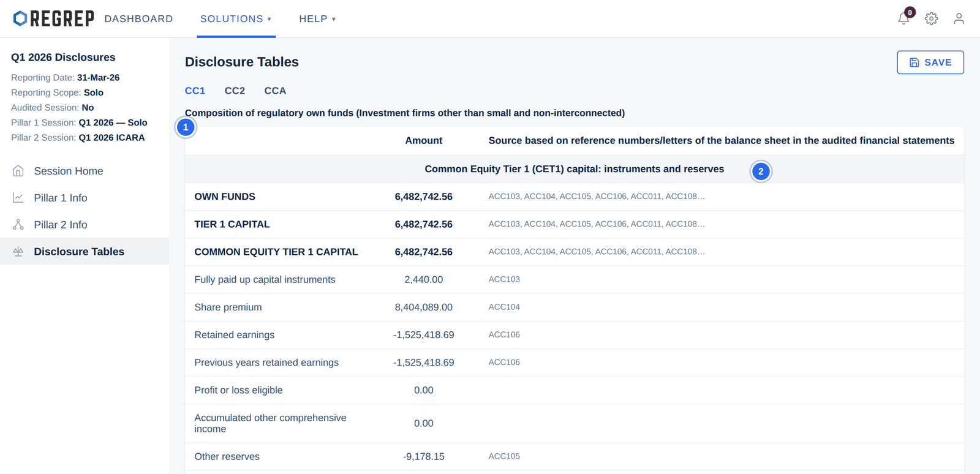Click the Regrep logo
This screenshot has width=980, height=474.
(x=54, y=19)
